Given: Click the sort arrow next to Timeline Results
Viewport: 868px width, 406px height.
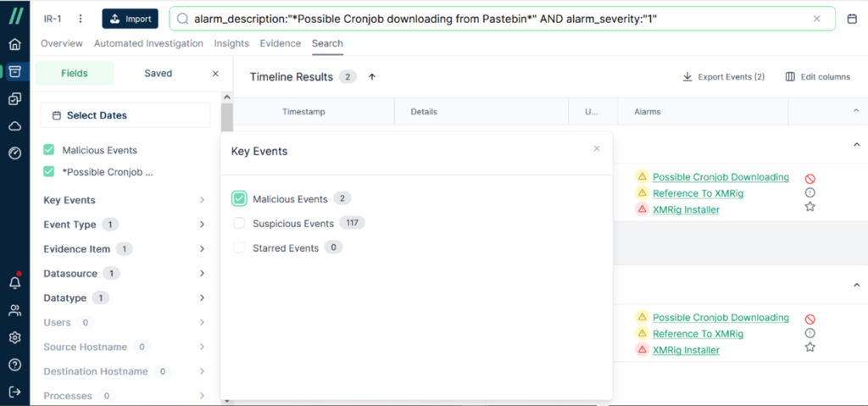Looking at the screenshot, I should pyautogui.click(x=372, y=77).
